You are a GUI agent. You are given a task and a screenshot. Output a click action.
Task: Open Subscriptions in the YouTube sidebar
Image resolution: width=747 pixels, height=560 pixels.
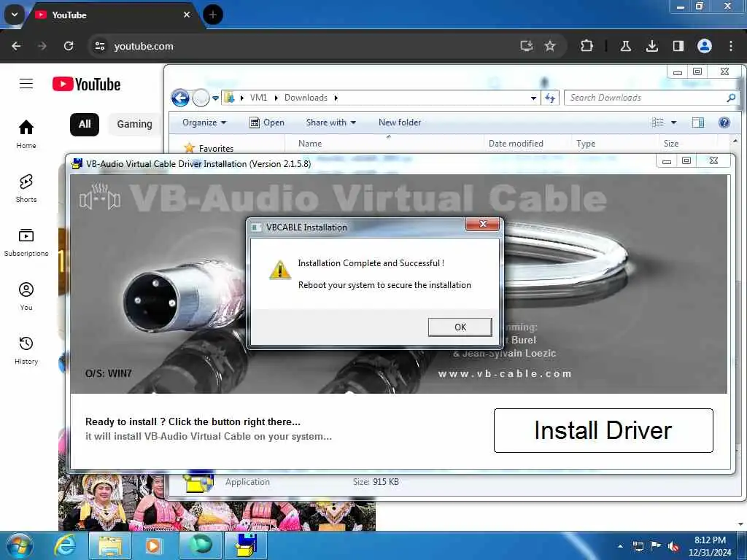click(26, 242)
